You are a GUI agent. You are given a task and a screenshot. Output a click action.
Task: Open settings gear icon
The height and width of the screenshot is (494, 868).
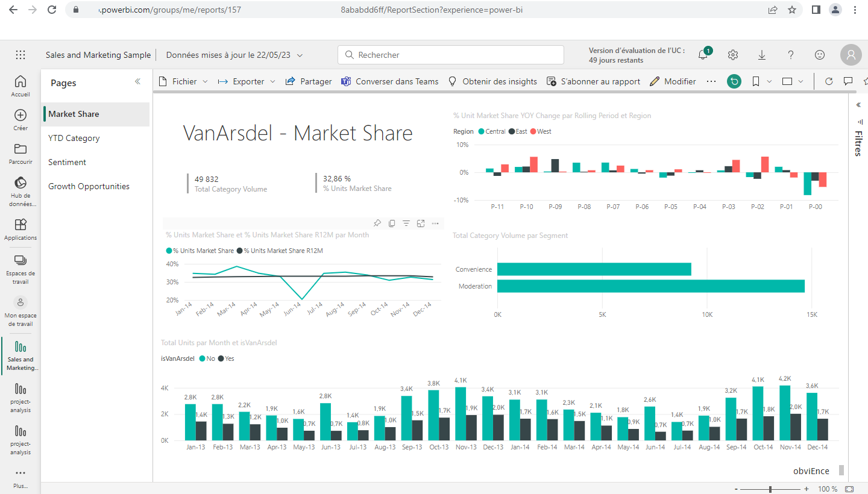[733, 55]
